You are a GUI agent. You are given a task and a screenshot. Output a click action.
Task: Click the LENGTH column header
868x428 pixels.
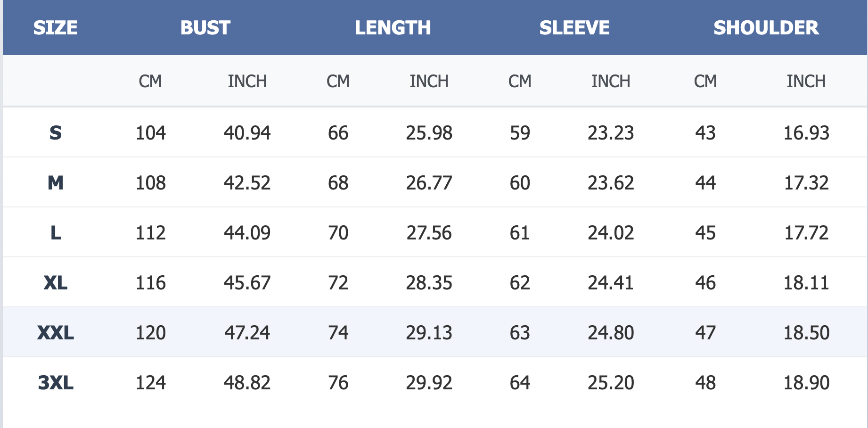tap(393, 28)
